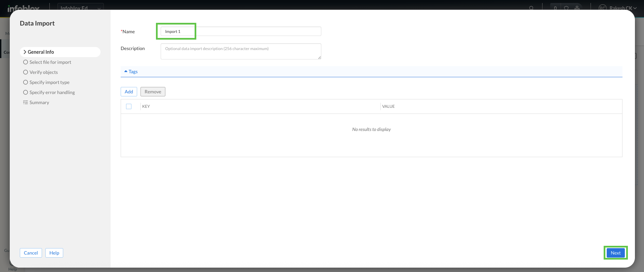Click the network topology icon in header
The image size is (644, 272).
pyautogui.click(x=577, y=8)
